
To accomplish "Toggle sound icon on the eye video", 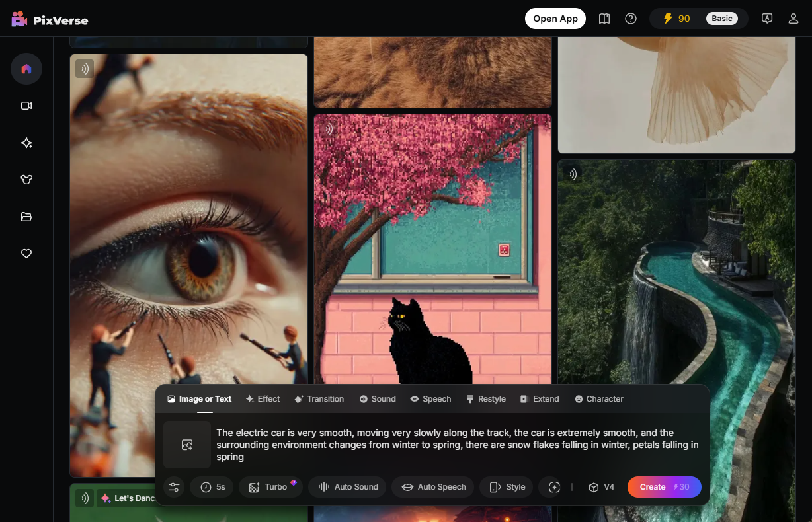I will click(85, 69).
